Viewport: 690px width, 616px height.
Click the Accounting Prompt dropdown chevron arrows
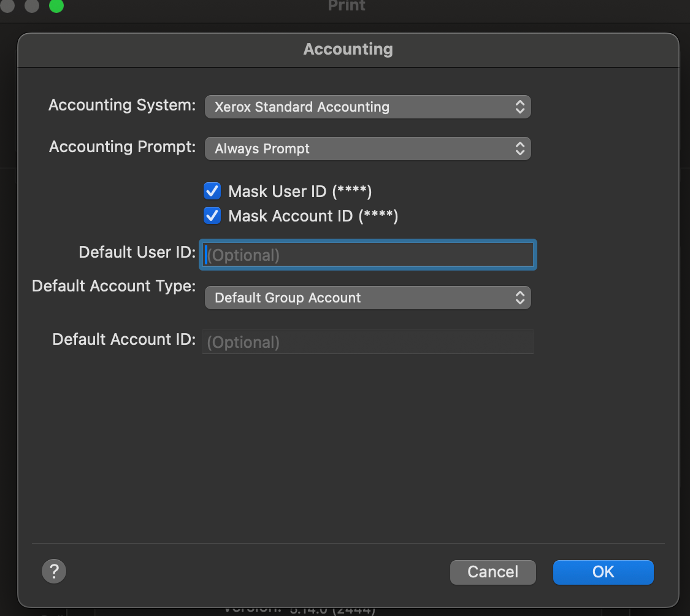[x=519, y=148]
